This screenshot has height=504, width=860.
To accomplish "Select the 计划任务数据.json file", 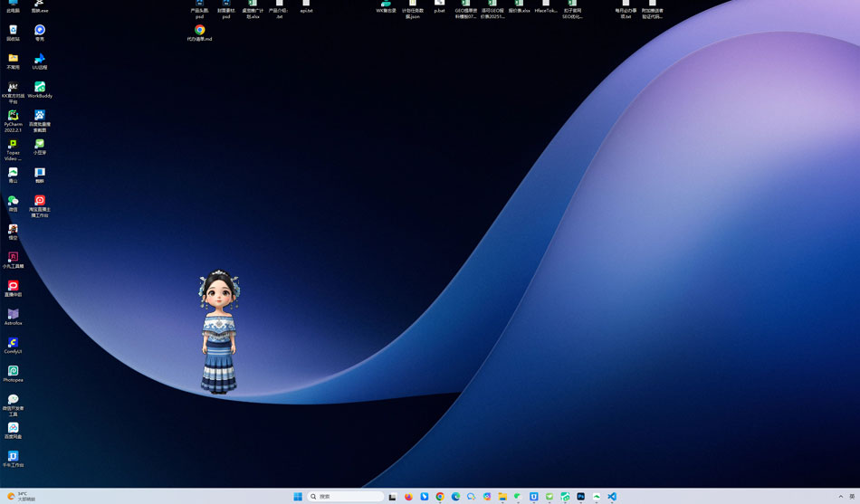I will pos(413,9).
